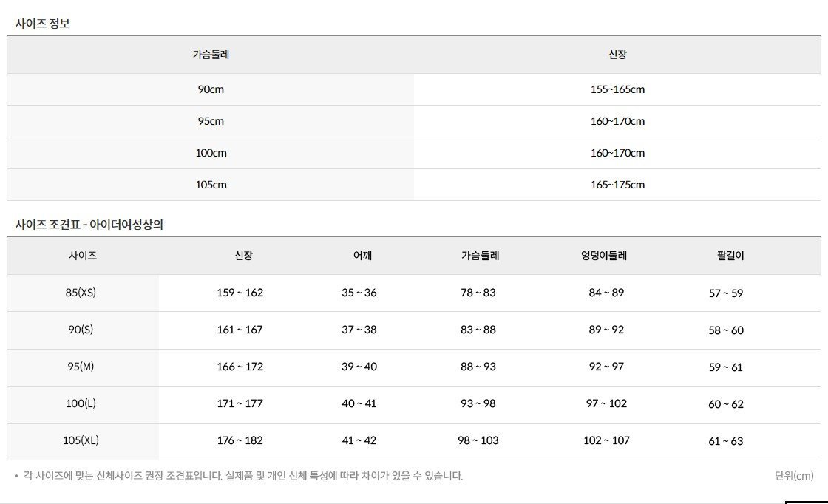Viewport: 828px width, 504px height.
Task: Click the 사이즈 정보 heading
Action: tap(42, 23)
